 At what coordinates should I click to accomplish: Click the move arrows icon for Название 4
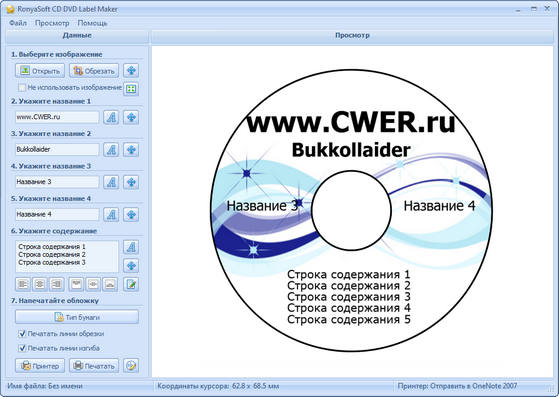[x=131, y=215]
